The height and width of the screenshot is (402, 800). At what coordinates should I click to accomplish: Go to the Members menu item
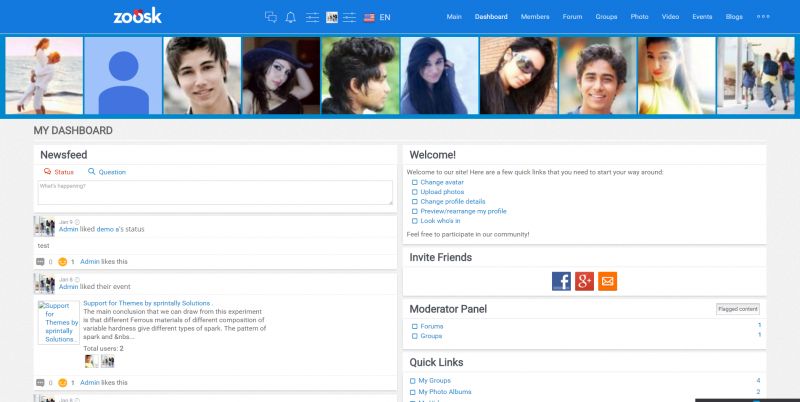click(535, 17)
